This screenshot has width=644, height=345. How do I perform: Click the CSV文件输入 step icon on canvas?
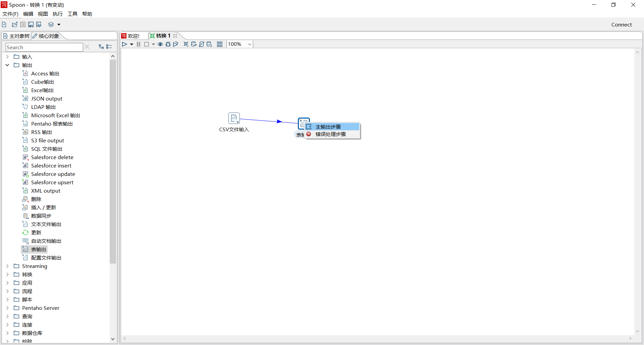pos(234,118)
